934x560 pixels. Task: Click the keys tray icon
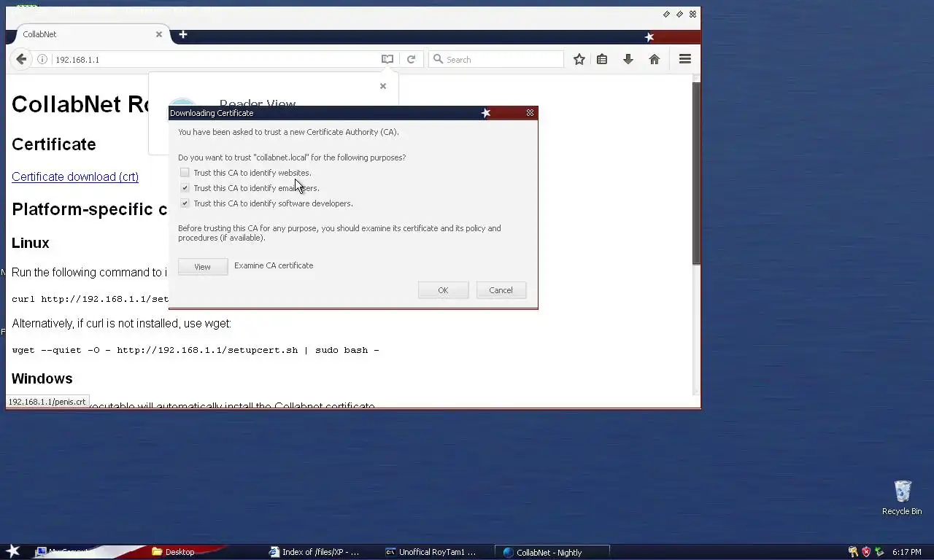(853, 552)
